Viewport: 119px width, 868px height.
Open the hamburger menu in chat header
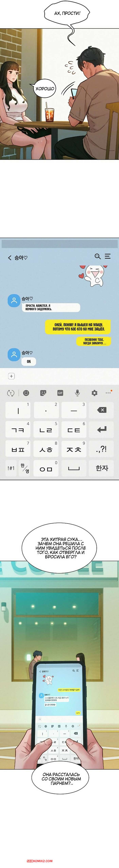pos(107,256)
